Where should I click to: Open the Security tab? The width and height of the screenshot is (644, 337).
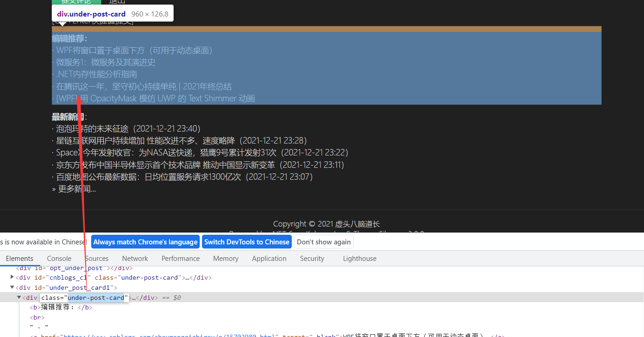(312, 259)
